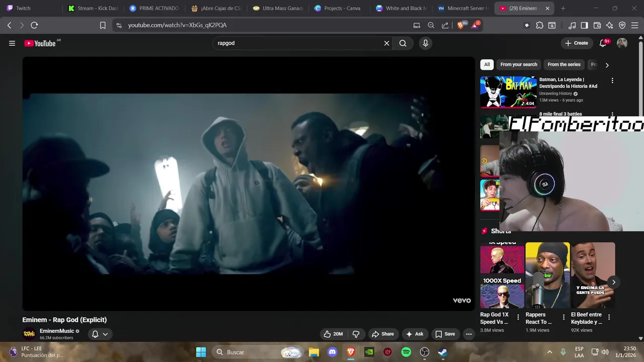The image size is (644, 362).
Task: Play or pause the Rap God video
Action: tap(249, 184)
